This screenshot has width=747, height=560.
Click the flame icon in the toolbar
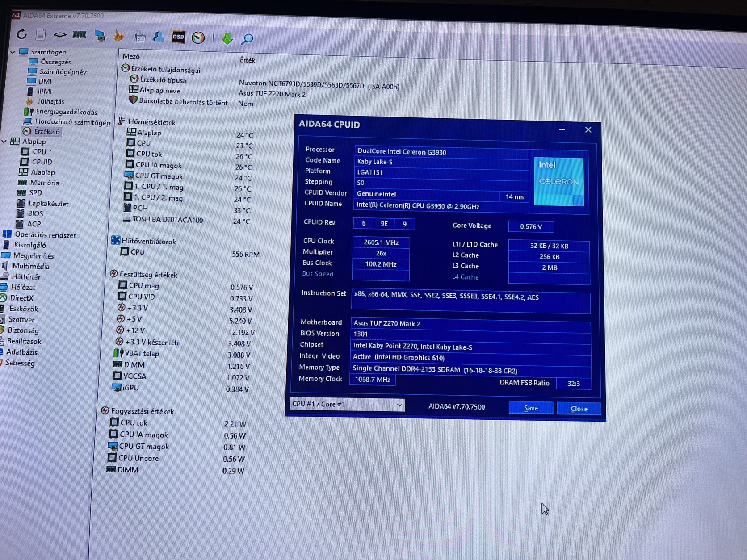pyautogui.click(x=119, y=36)
